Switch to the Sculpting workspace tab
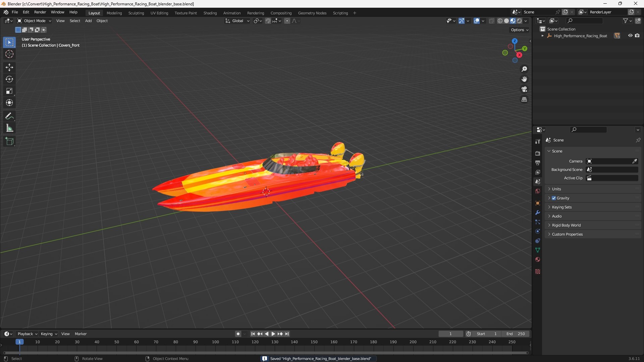The image size is (644, 362). click(136, 13)
